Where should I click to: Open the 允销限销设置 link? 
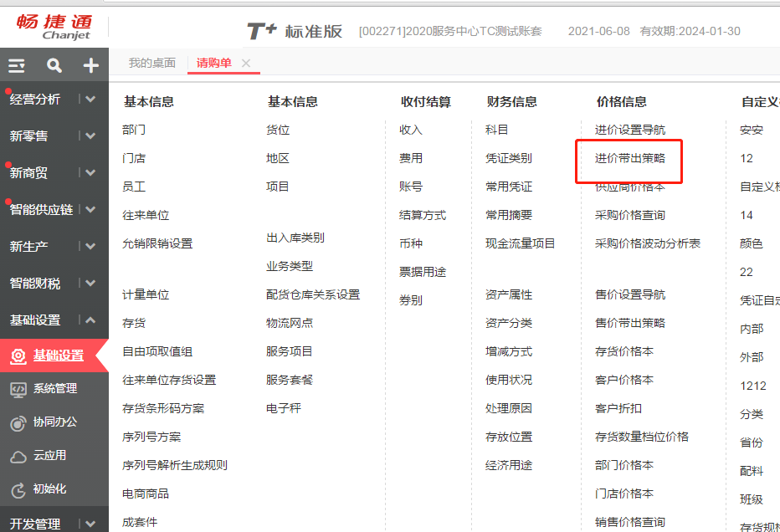pyautogui.click(x=157, y=243)
